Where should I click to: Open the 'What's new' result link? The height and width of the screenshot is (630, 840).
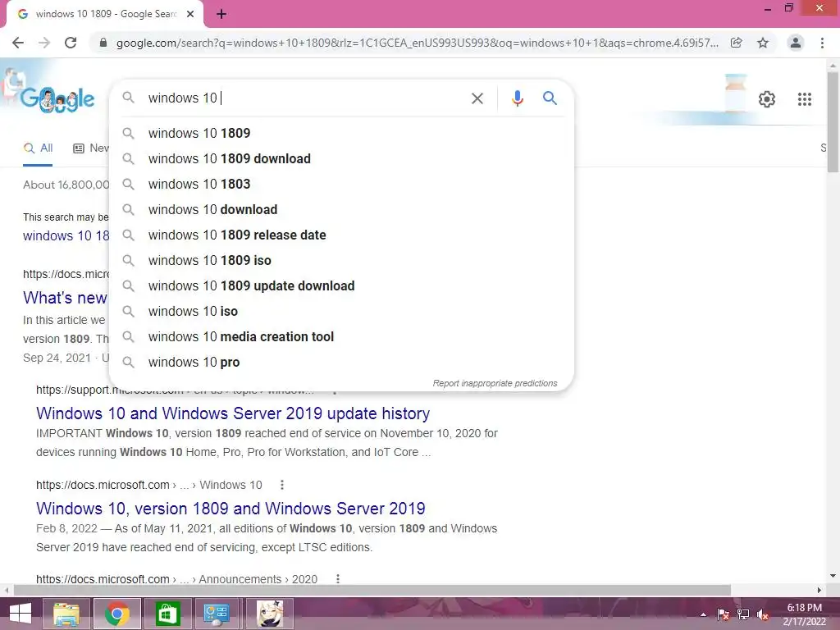[66, 298]
